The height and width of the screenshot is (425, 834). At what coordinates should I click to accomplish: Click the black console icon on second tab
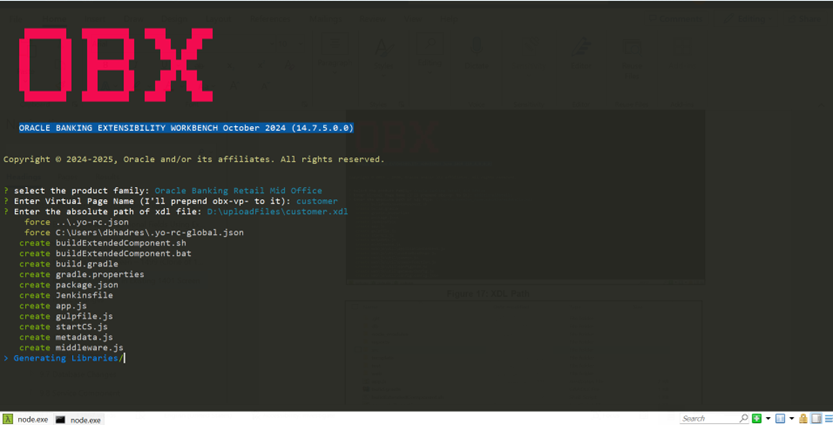click(x=61, y=420)
